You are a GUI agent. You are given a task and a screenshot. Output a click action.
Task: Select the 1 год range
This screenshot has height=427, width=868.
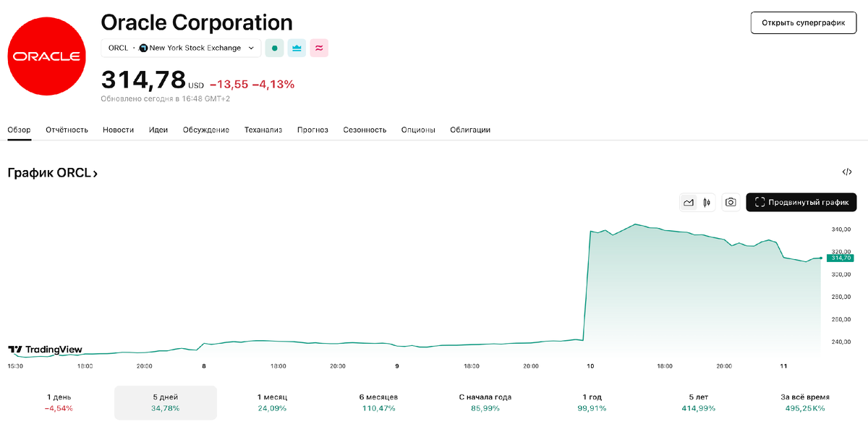[x=591, y=402]
